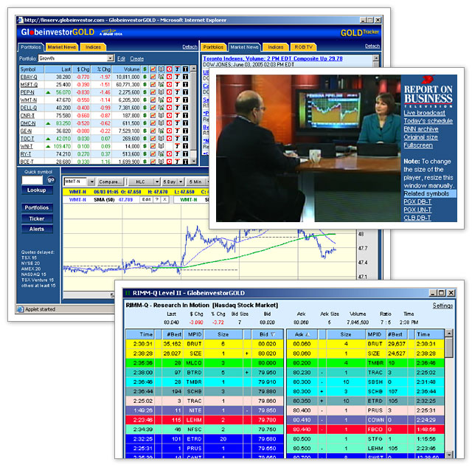Click Today's schedule link
472x476 pixels.
428,121
